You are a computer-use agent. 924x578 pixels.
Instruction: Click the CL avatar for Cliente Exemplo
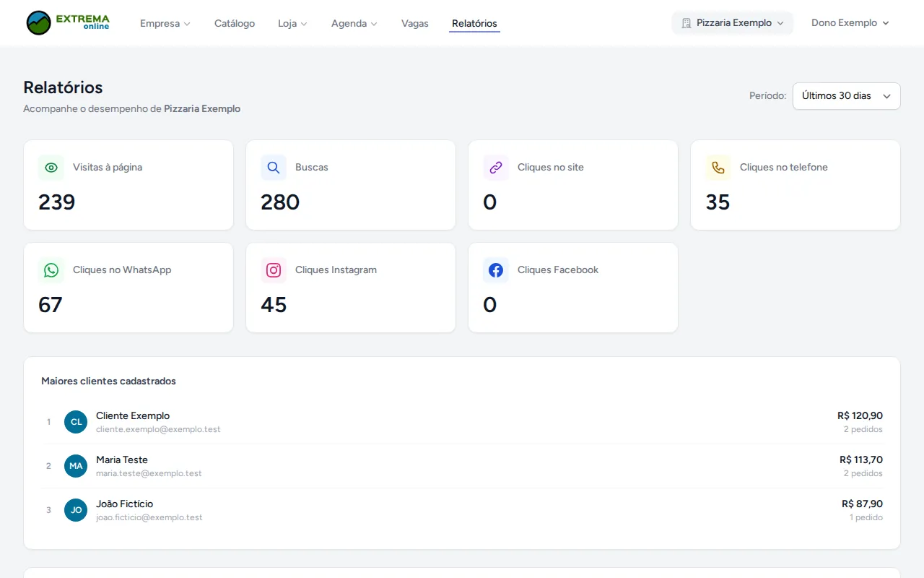76,422
